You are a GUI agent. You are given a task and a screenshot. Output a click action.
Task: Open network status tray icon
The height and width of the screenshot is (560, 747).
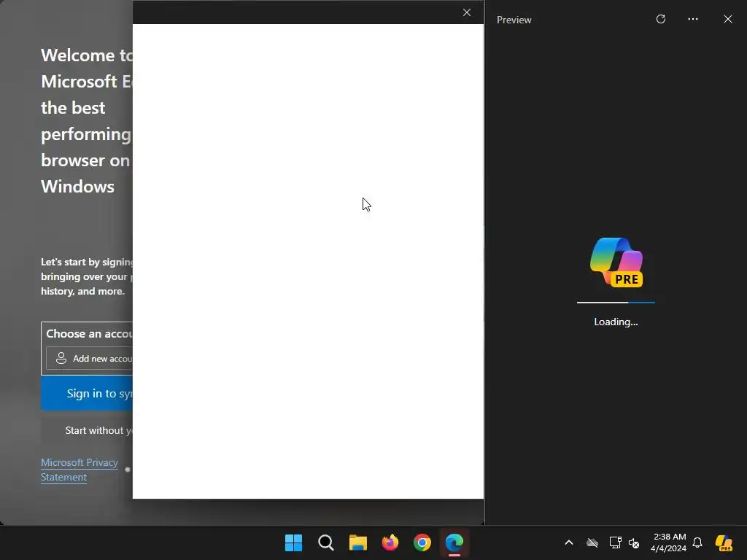point(615,542)
